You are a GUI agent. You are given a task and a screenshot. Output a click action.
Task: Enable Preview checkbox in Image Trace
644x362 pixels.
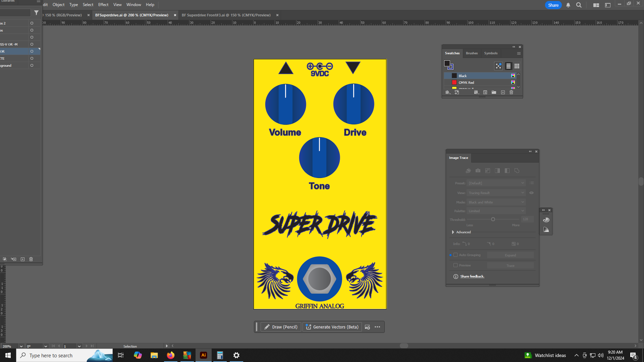tap(455, 265)
